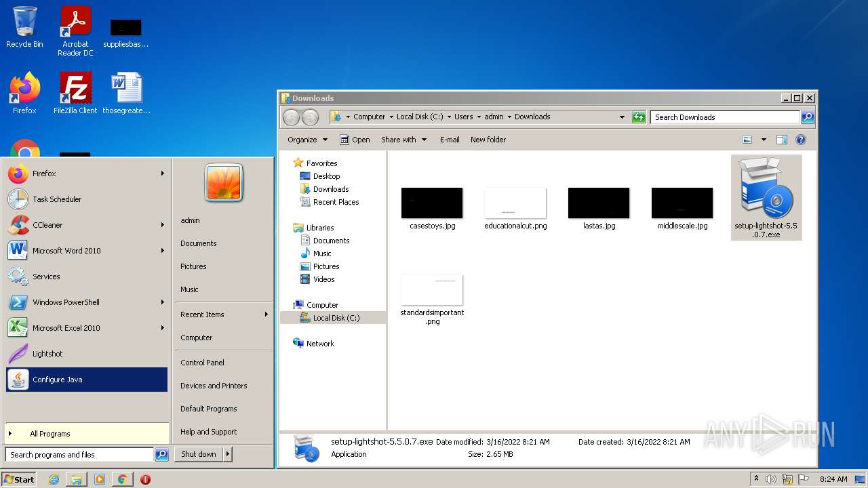Expand Firefox submenu arrow in Start menu

point(163,174)
